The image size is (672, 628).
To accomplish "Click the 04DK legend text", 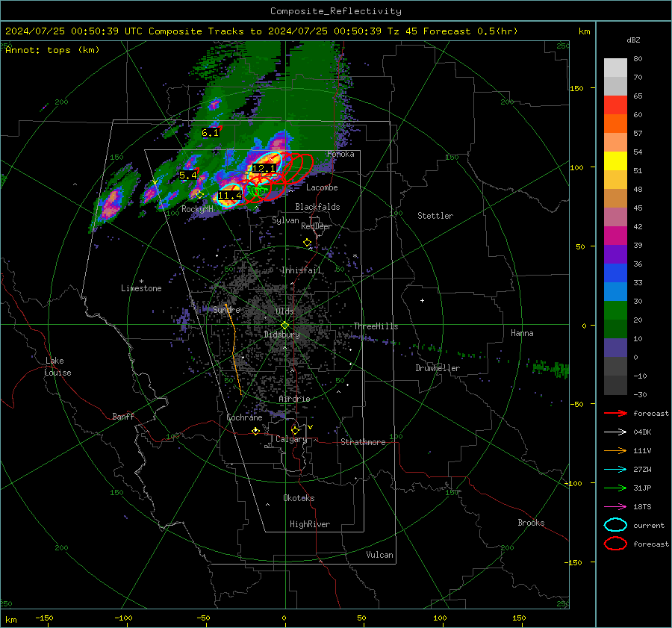I will (642, 432).
